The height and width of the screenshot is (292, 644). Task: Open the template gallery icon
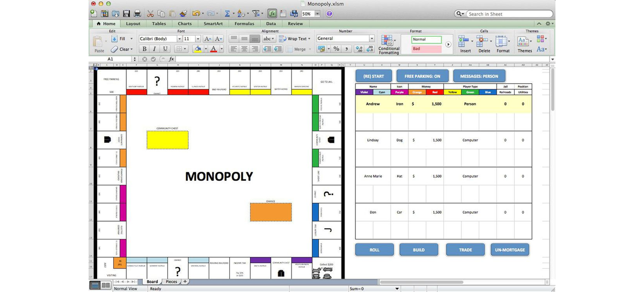pos(105,13)
